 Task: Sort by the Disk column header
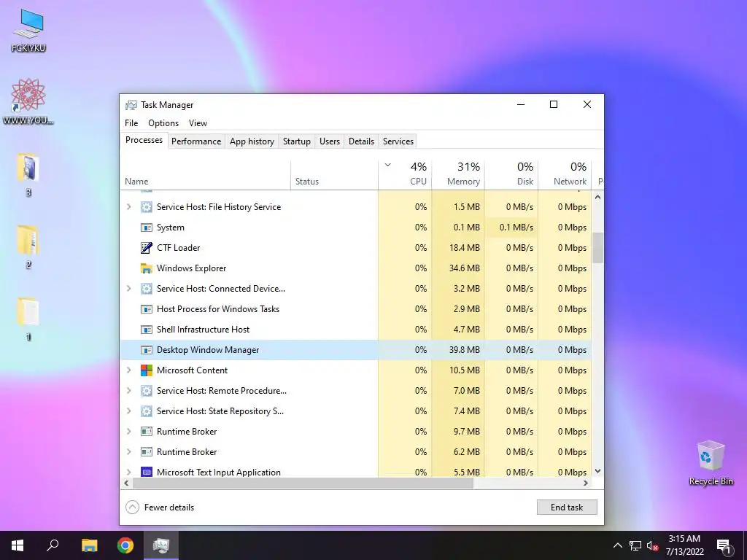click(x=511, y=175)
